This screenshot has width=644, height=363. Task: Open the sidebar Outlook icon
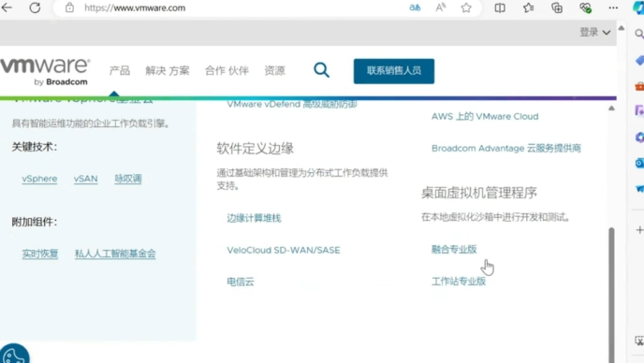pos(639,163)
